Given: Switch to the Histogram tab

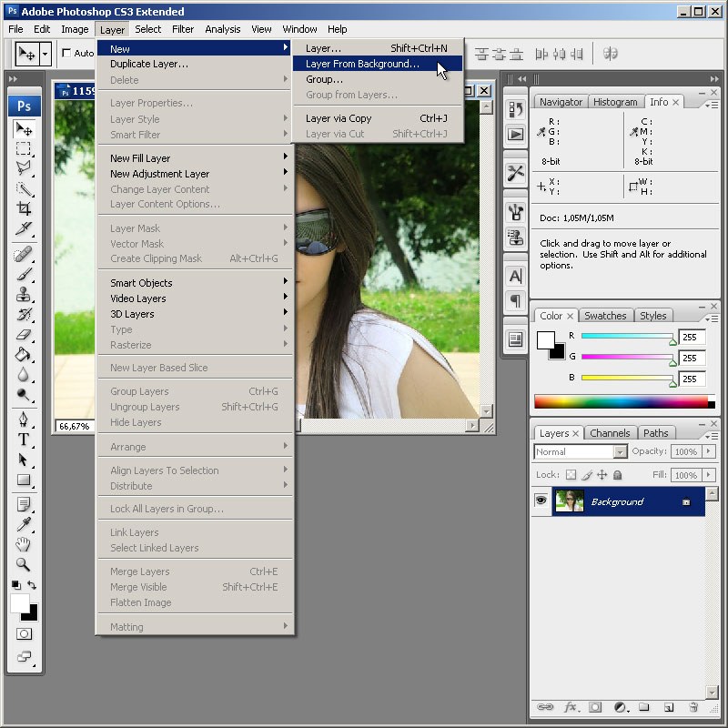Looking at the screenshot, I should tap(615, 102).
